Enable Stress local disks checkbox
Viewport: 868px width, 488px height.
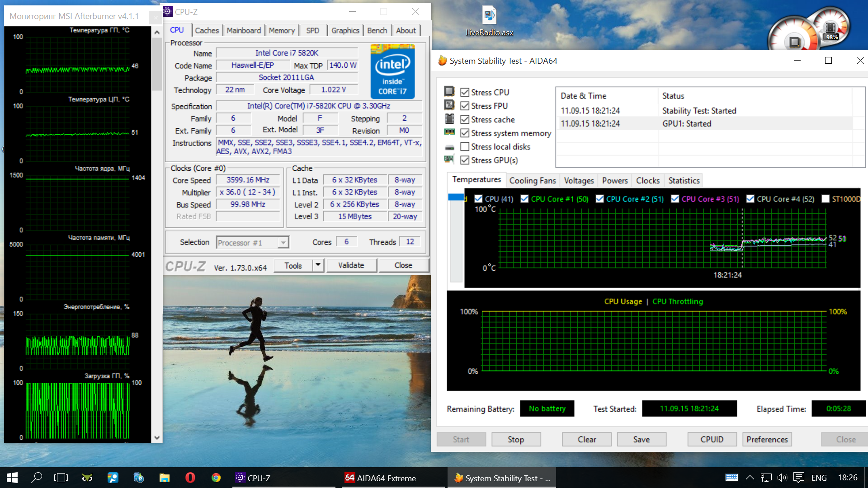pyautogui.click(x=465, y=147)
